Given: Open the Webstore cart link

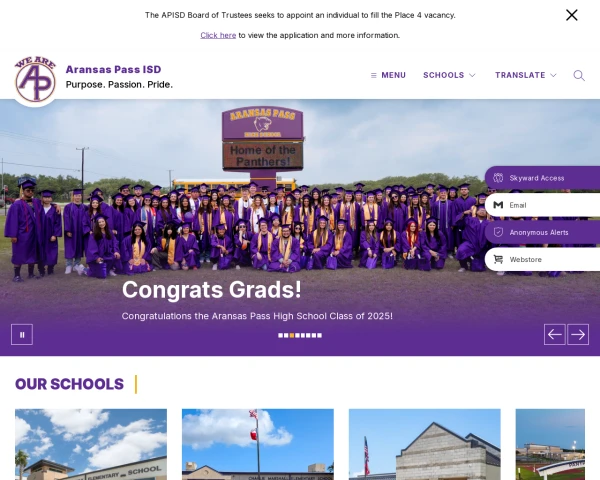Looking at the screenshot, I should [x=542, y=260].
